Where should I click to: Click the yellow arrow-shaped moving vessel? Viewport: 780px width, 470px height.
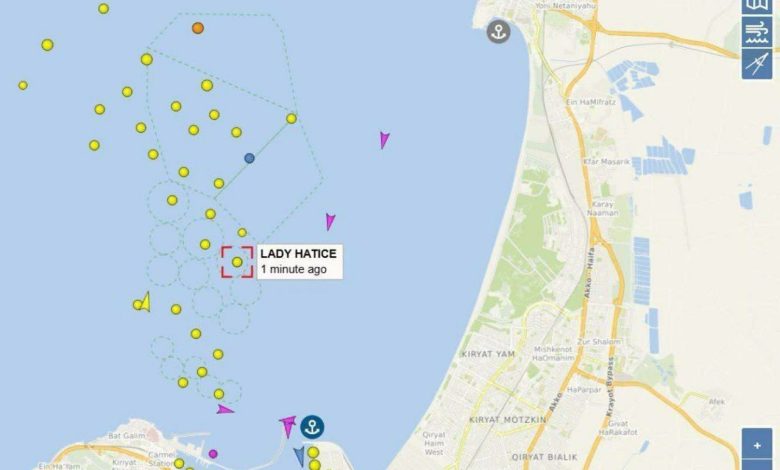point(145,302)
